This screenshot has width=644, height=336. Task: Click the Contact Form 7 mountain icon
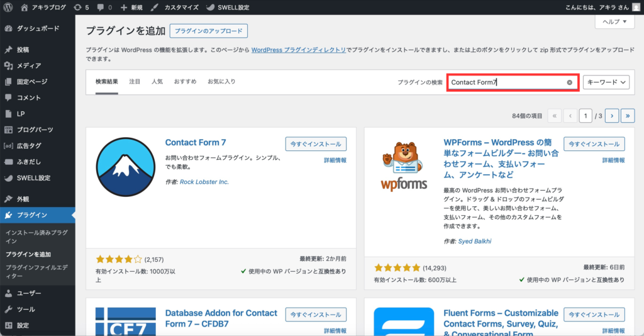(x=126, y=167)
